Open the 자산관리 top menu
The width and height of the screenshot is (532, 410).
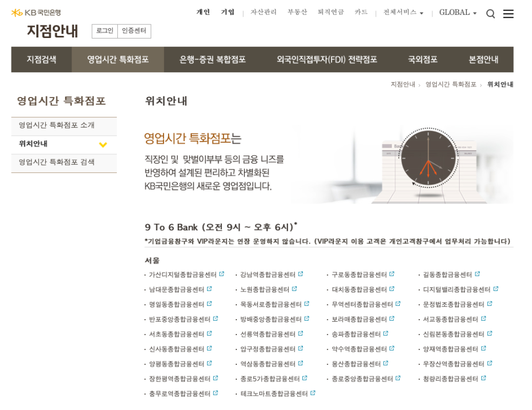tap(263, 12)
